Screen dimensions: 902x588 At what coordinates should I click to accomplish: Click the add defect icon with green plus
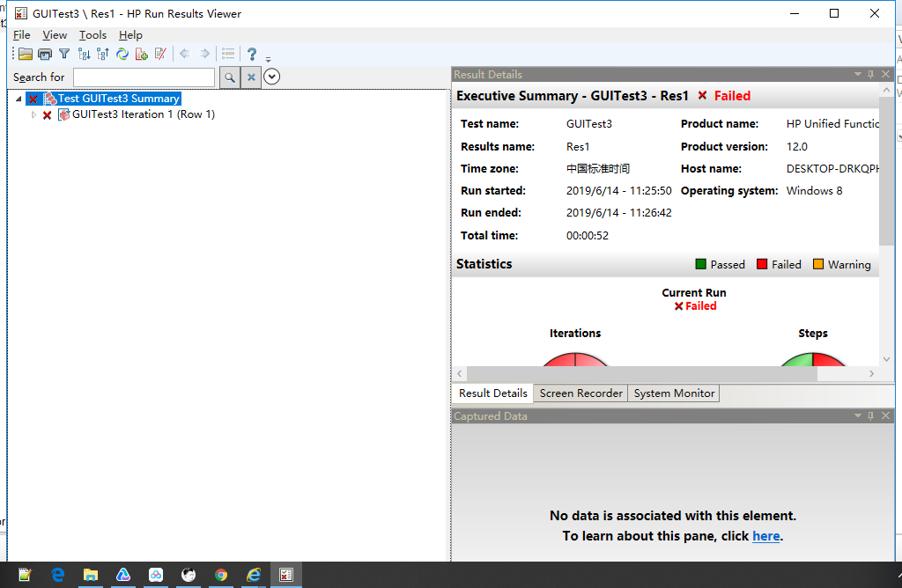(142, 54)
